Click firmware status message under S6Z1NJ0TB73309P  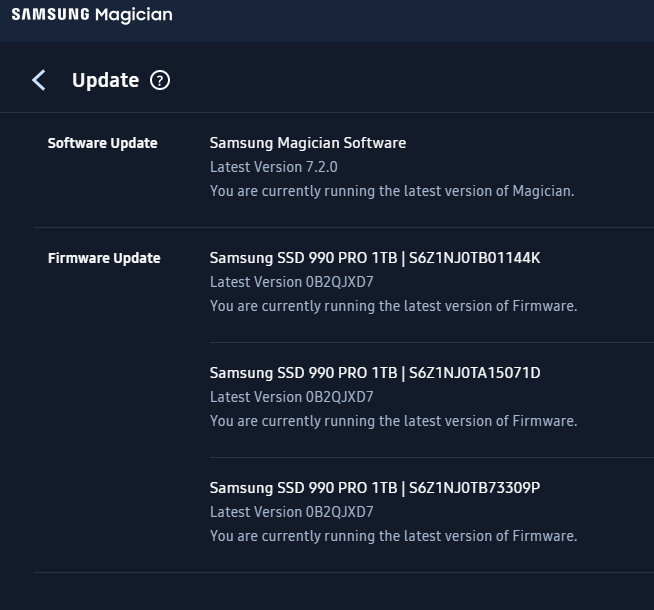point(393,536)
